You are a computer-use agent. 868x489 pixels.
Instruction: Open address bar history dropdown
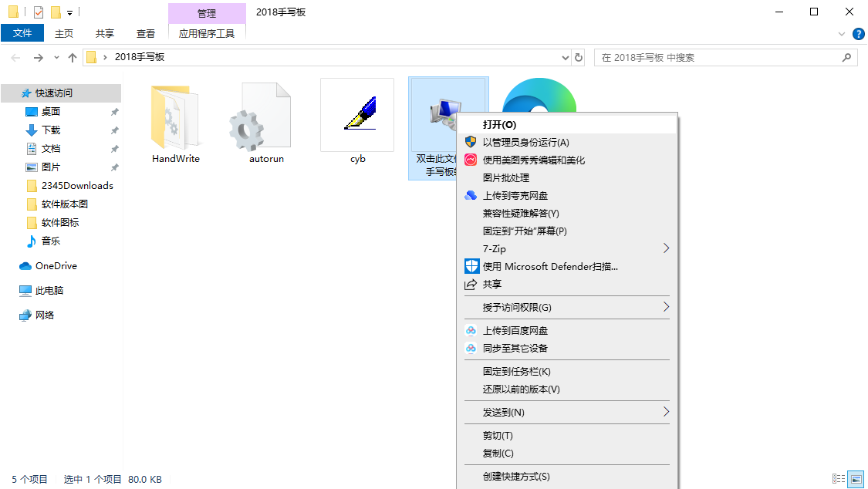pyautogui.click(x=565, y=58)
